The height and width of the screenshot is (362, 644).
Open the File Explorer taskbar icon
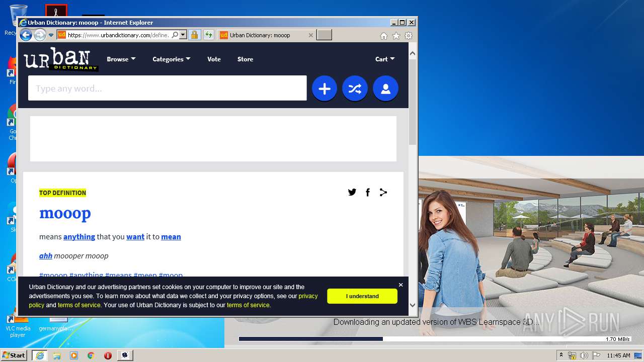coord(57,355)
